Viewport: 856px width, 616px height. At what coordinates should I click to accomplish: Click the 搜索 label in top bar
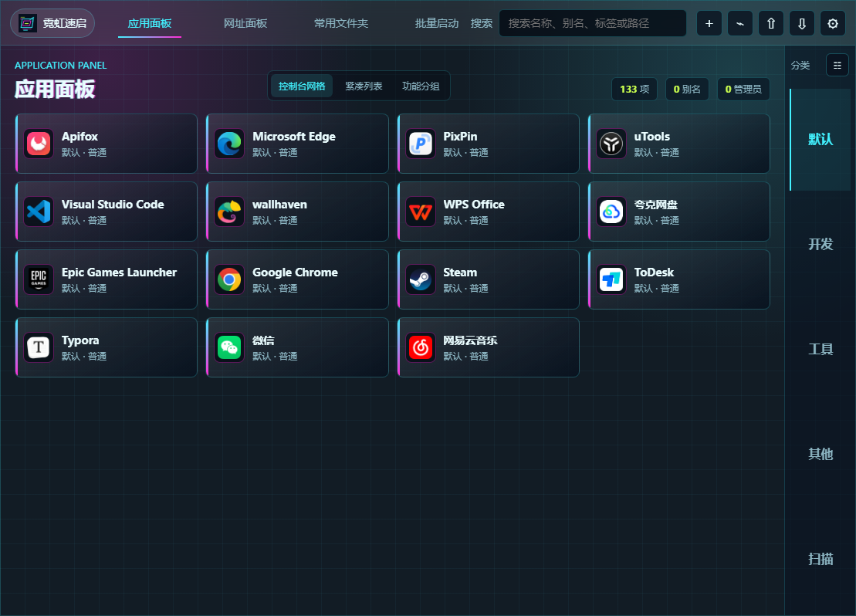tap(482, 23)
